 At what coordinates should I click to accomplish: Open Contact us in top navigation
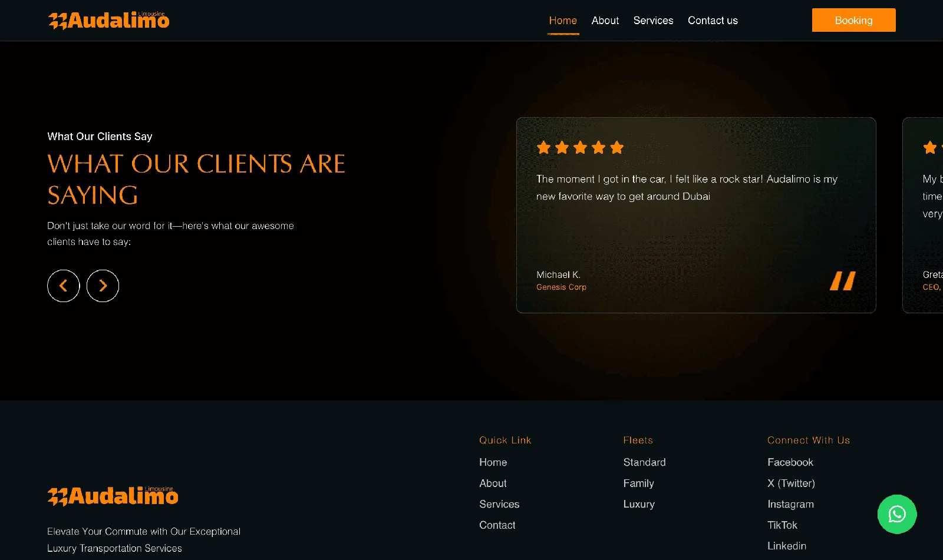[713, 21]
